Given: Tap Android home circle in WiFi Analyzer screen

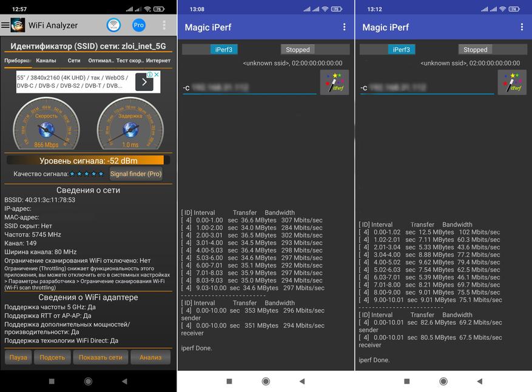Looking at the screenshot, I should 88,382.
